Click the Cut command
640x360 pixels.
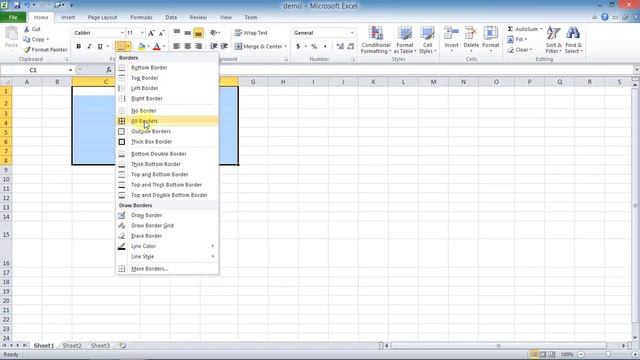pyautogui.click(x=32, y=29)
